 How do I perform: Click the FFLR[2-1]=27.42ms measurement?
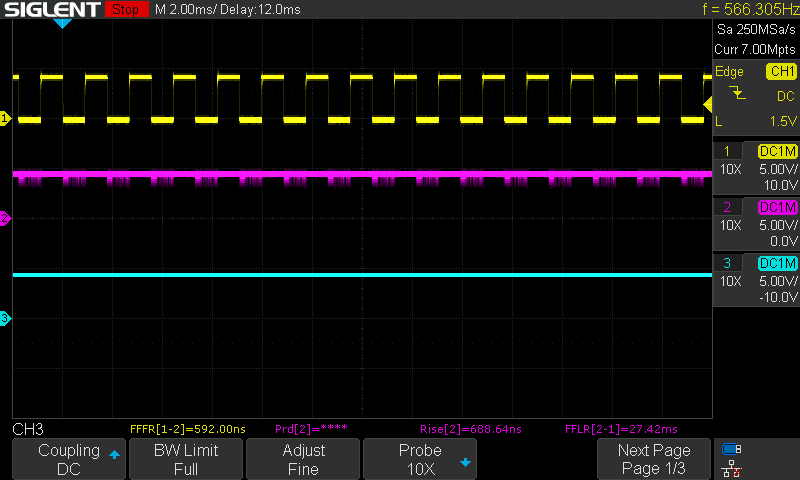tap(621, 429)
